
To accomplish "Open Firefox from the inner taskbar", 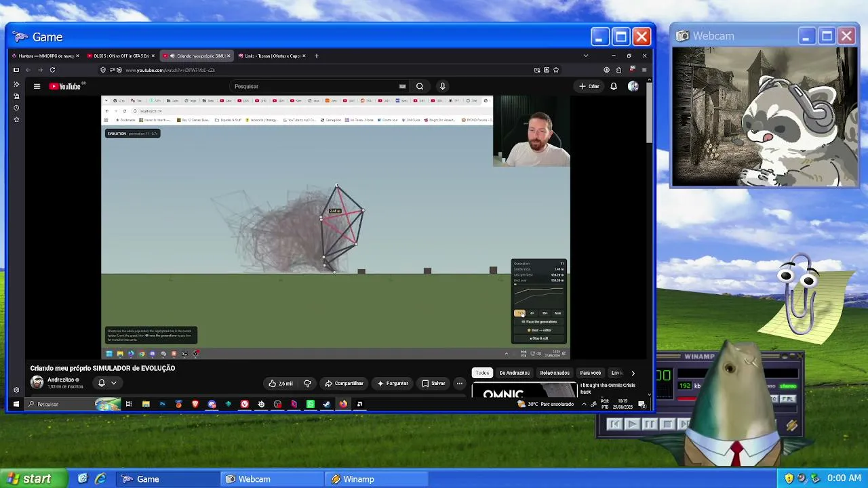I will pos(343,404).
